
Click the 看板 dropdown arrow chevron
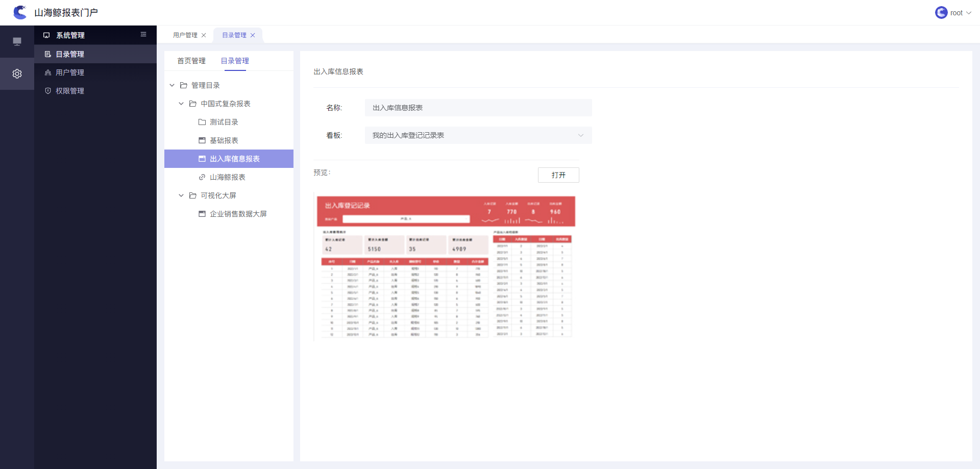click(581, 135)
